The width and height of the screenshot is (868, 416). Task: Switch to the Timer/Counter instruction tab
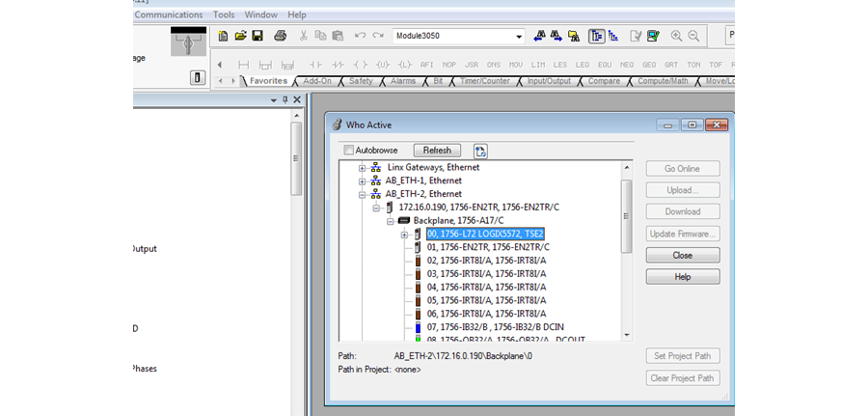(485, 81)
